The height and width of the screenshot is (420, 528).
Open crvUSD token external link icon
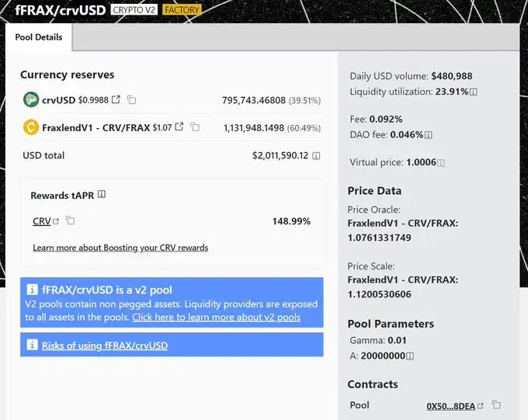tap(116, 99)
